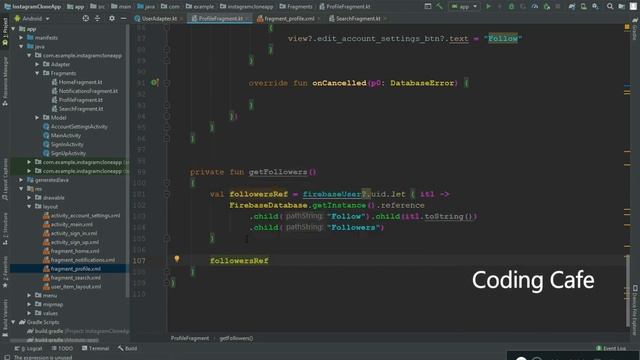Image resolution: width=640 pixels, height=360 pixels.
Task: Open the Logcat tool window
Action: 29,349
